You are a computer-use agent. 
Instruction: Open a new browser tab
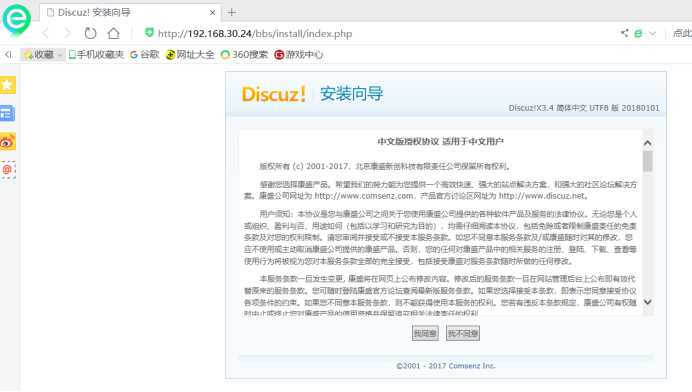pyautogui.click(x=232, y=12)
